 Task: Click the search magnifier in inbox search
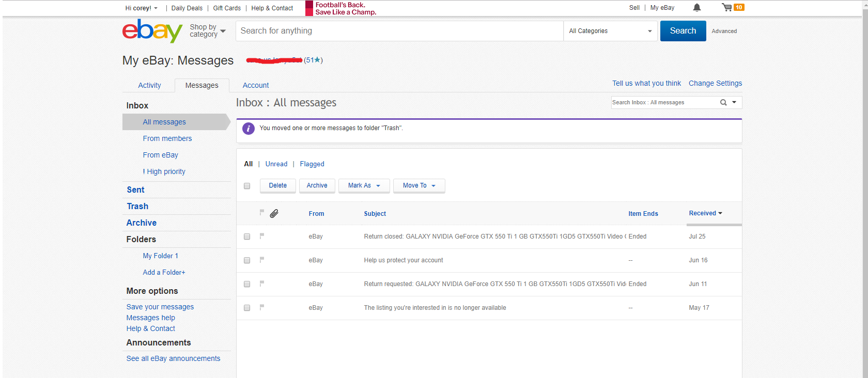(723, 102)
